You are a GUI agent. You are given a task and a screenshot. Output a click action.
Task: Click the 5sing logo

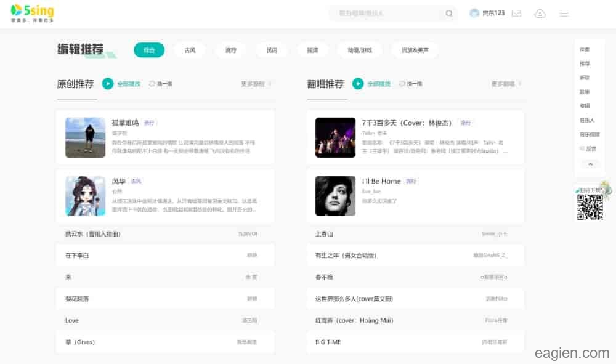pos(32,13)
